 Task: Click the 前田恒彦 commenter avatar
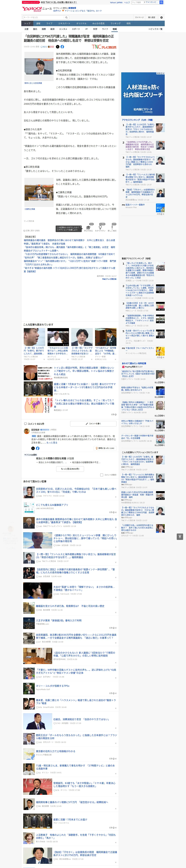26,431
